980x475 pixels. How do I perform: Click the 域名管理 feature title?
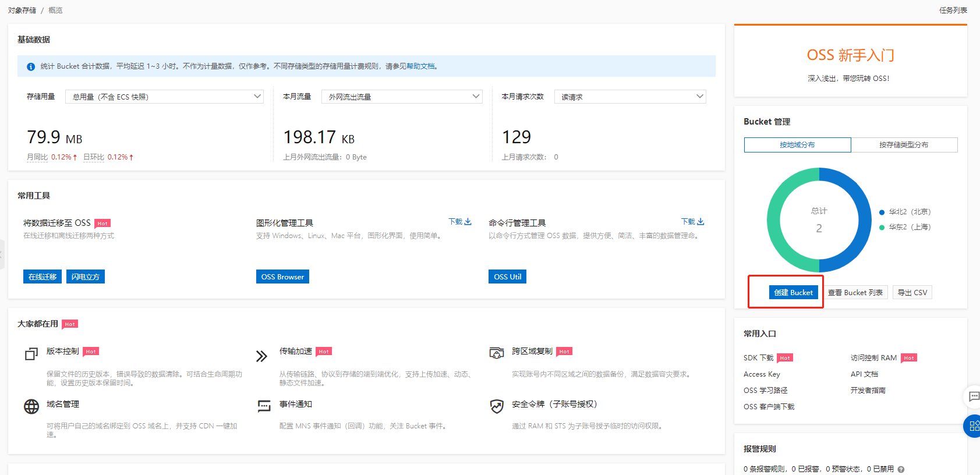tap(63, 405)
